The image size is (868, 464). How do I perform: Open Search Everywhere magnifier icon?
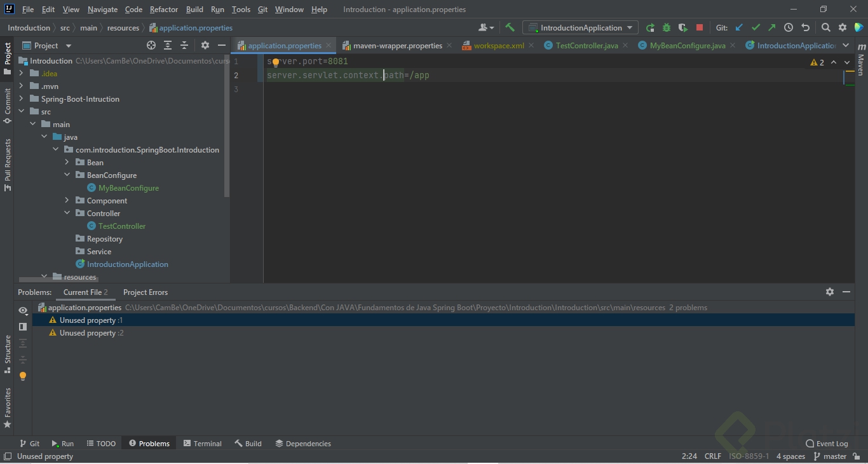point(825,27)
